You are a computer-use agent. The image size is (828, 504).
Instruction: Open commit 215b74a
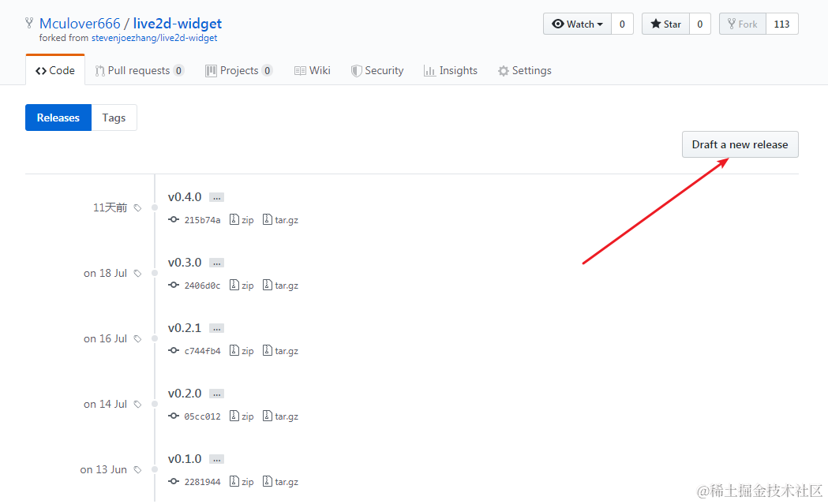point(202,220)
